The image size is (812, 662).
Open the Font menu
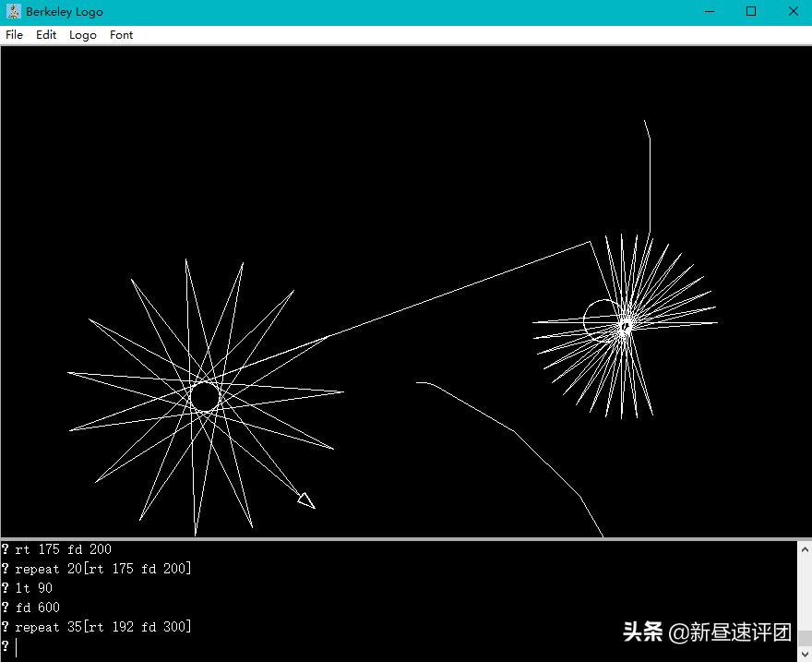point(121,35)
